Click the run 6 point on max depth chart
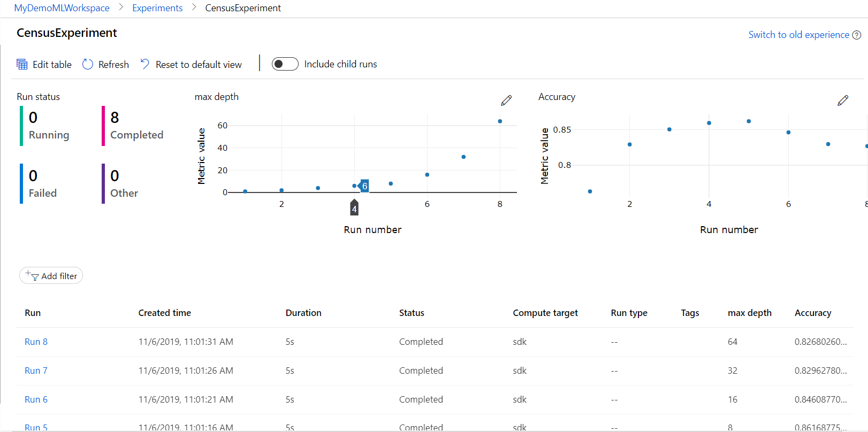This screenshot has height=432, width=868. [x=427, y=175]
